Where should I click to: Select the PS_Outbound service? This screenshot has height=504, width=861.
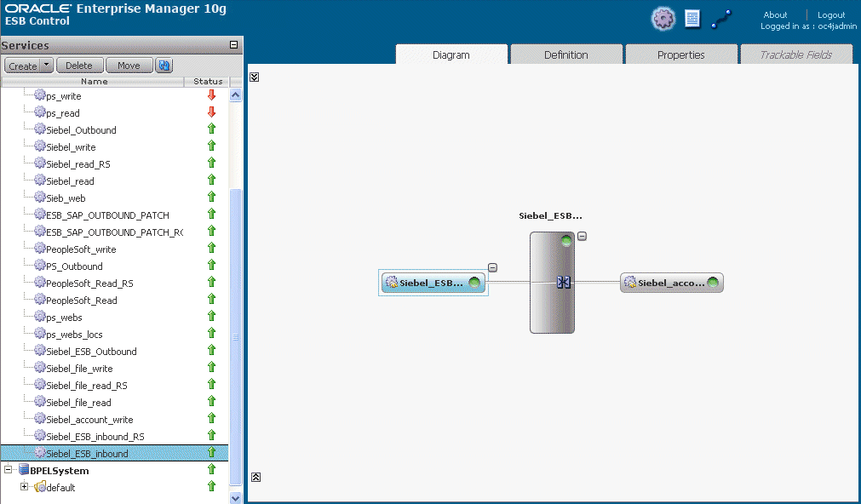coord(74,266)
